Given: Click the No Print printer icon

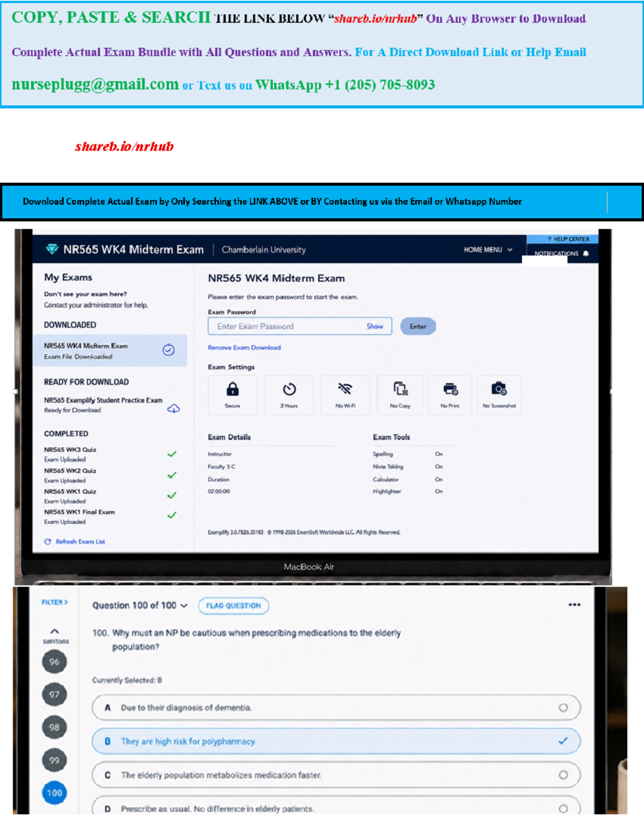Looking at the screenshot, I should (x=450, y=389).
